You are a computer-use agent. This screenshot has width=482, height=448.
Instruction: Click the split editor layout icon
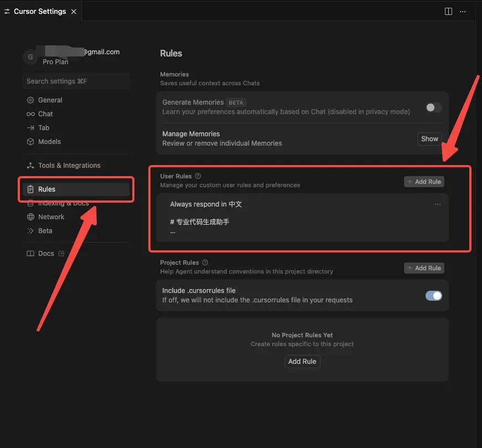coord(449,11)
